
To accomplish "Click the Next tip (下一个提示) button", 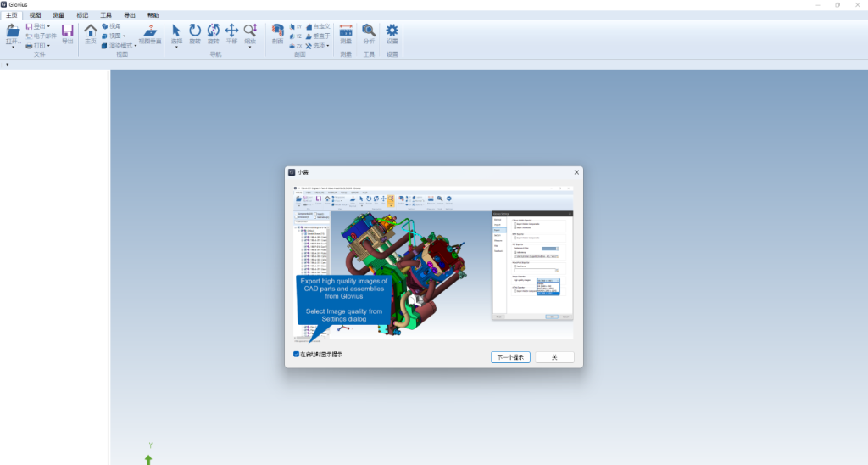I will point(510,357).
